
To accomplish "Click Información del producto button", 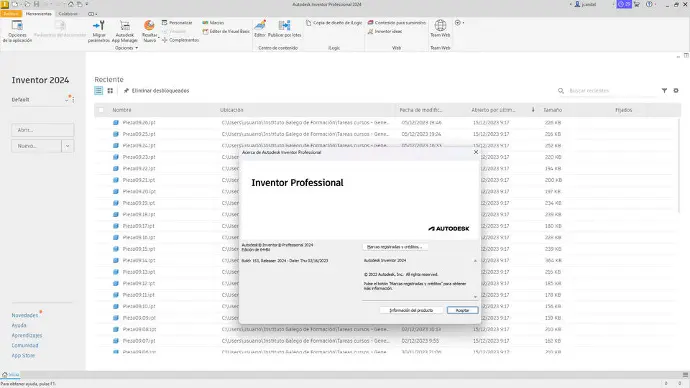I will click(x=411, y=310).
